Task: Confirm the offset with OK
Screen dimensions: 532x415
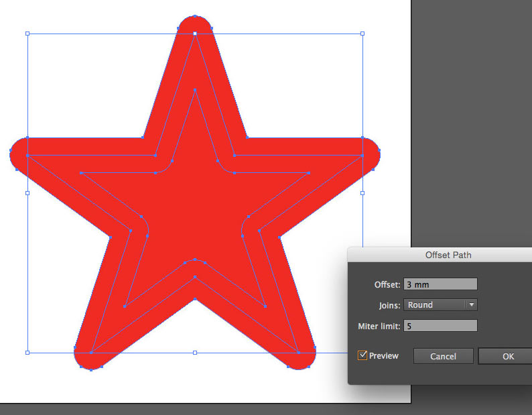Action: click(x=507, y=356)
